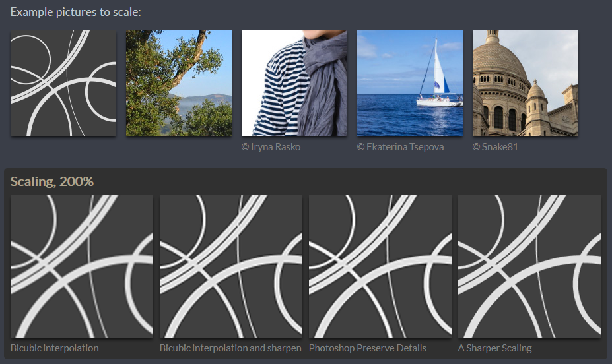The height and width of the screenshot is (364, 612).
Task: Click the © Iryna Rasko credit text
Action: click(271, 147)
